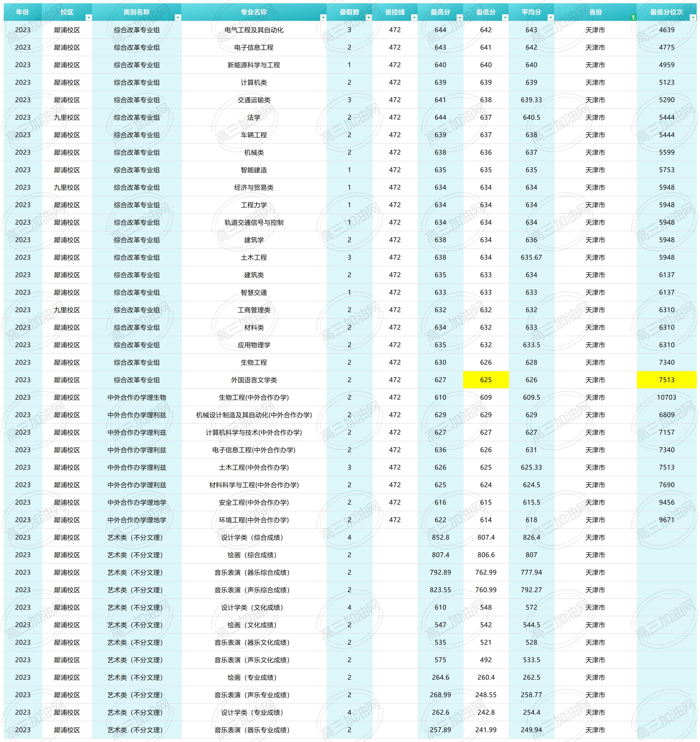The width and height of the screenshot is (700, 742).
Task: Select the lowest score cell 241.99
Action: pyautogui.click(x=486, y=730)
